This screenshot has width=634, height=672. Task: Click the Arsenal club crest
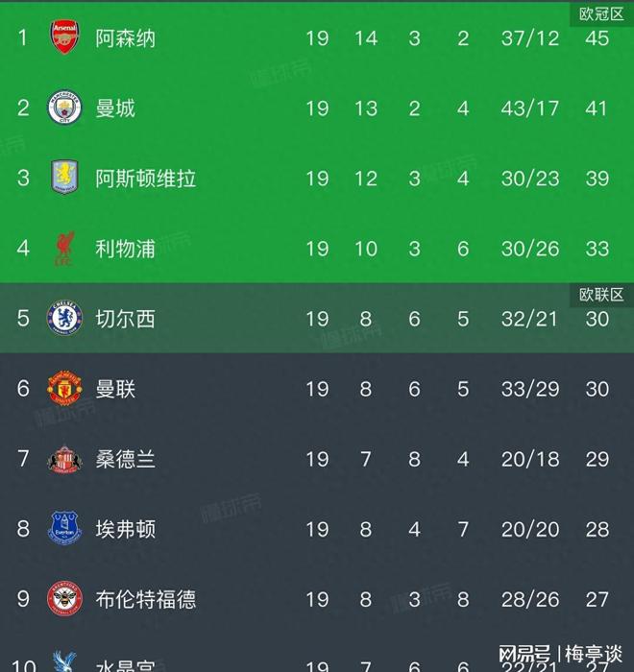(x=65, y=38)
